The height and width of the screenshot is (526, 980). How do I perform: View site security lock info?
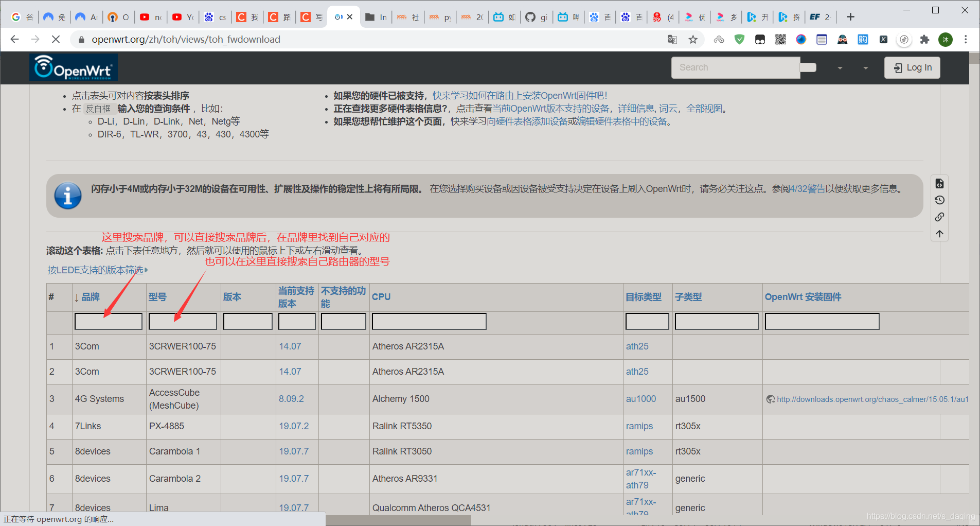(x=81, y=40)
